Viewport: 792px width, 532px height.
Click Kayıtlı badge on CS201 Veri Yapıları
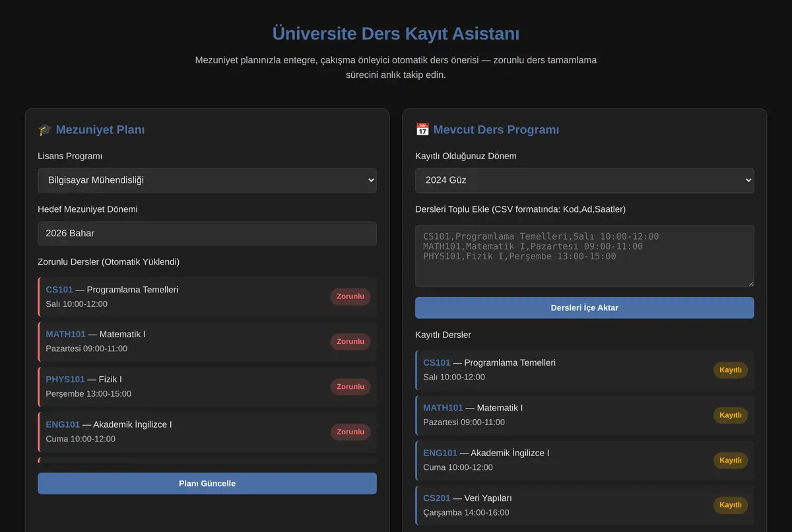731,505
